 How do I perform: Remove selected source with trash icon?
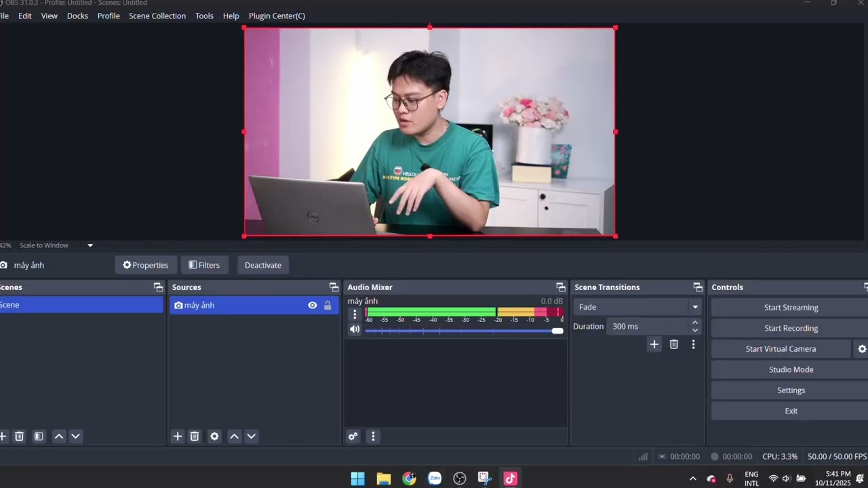pyautogui.click(x=195, y=436)
